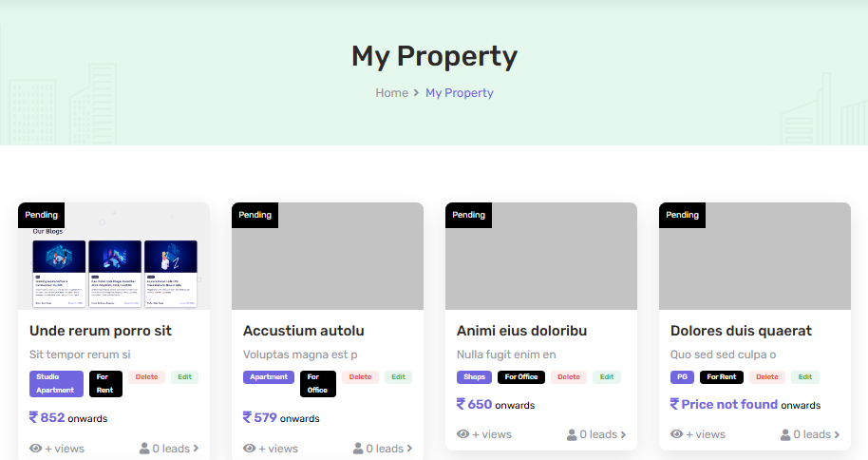
Task: Expand leads chevron on Unde rerum porro sit
Action: pos(196,448)
